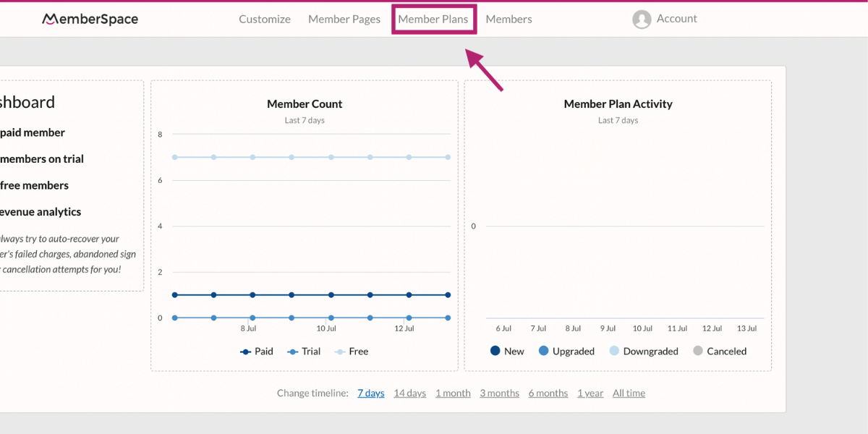Open the Account menu label
The width and height of the screenshot is (868, 434).
[677, 19]
